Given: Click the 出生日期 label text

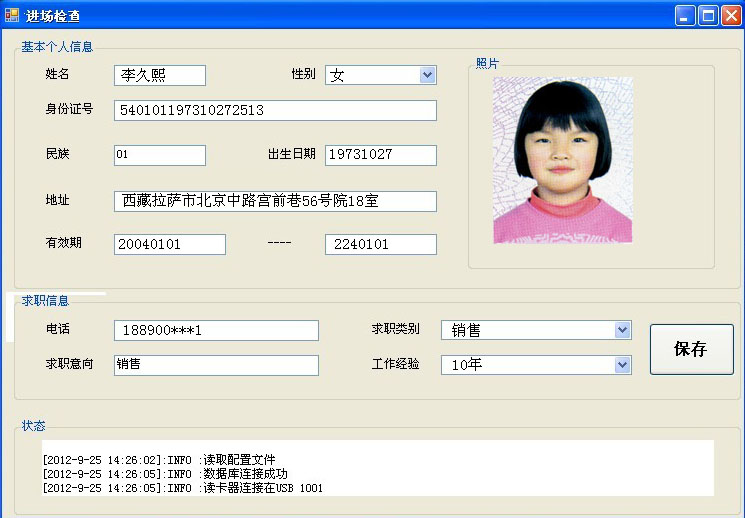Looking at the screenshot, I should (292, 153).
